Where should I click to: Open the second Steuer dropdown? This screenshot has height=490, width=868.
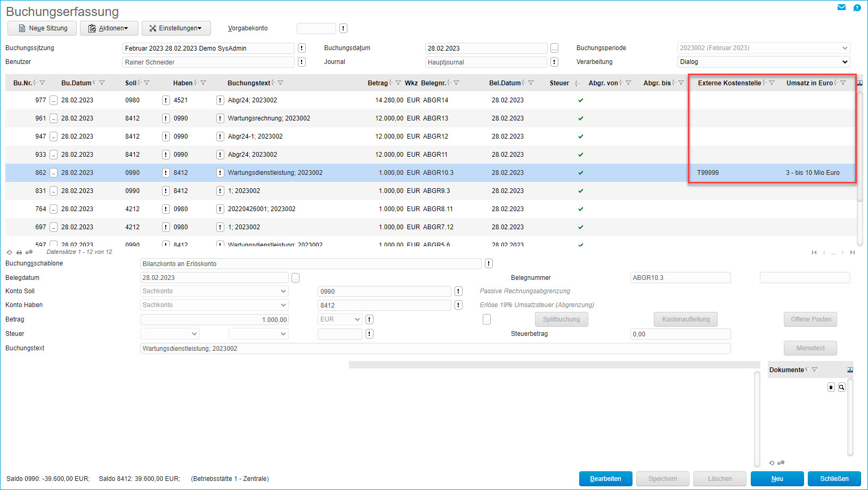pos(258,334)
